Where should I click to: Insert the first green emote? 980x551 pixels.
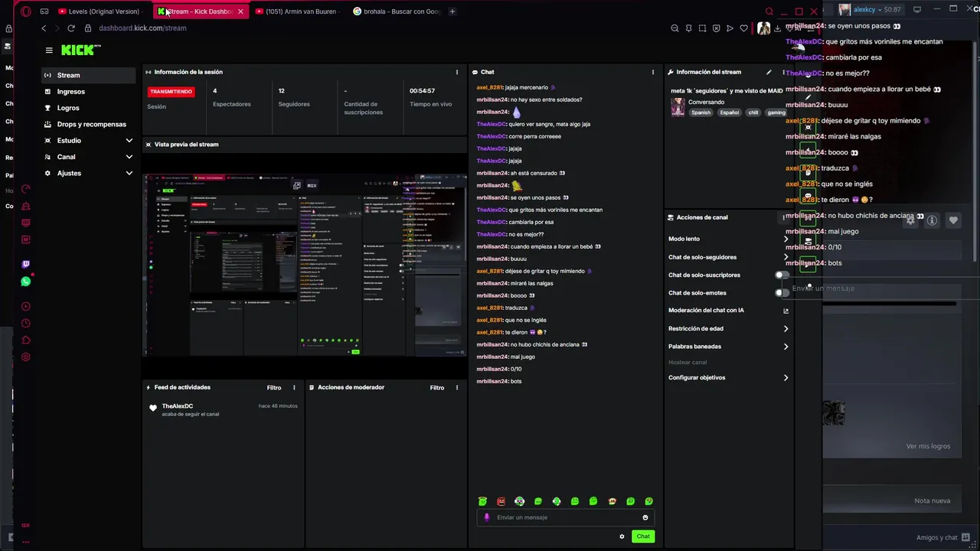pyautogui.click(x=482, y=501)
